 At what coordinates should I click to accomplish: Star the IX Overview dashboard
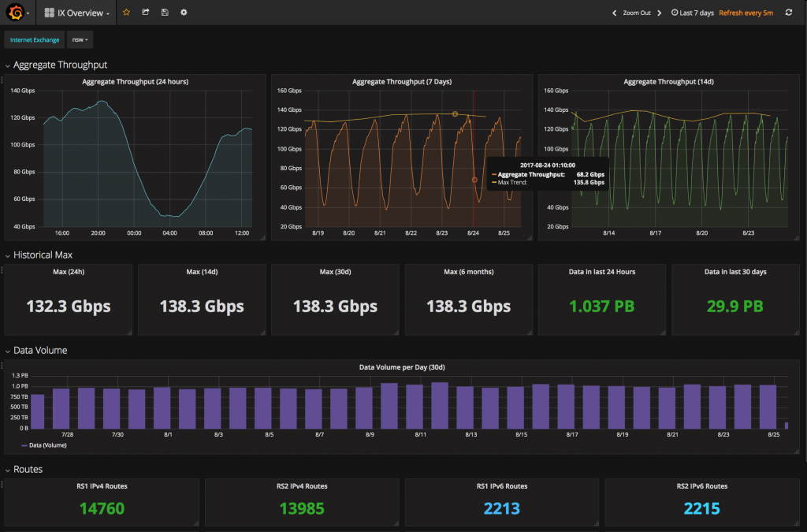[126, 13]
